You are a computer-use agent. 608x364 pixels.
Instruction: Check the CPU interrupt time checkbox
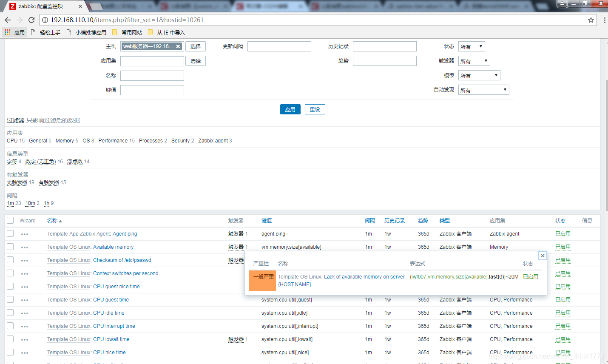[10, 326]
